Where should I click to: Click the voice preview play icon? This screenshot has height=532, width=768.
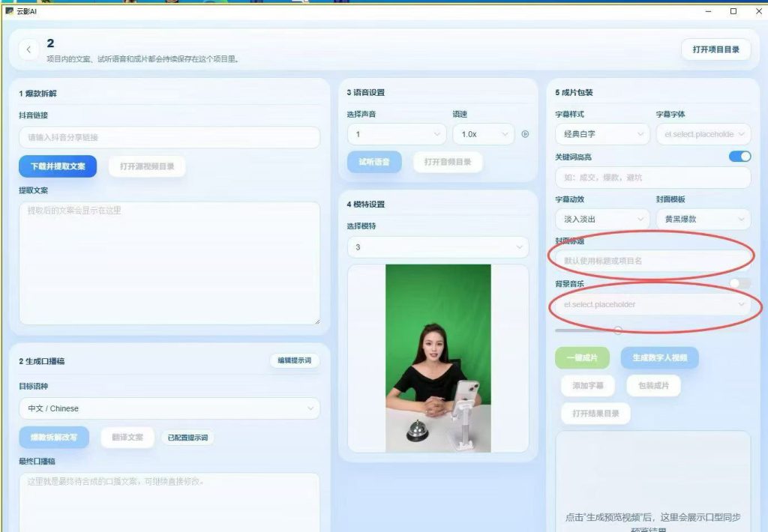coord(525,134)
